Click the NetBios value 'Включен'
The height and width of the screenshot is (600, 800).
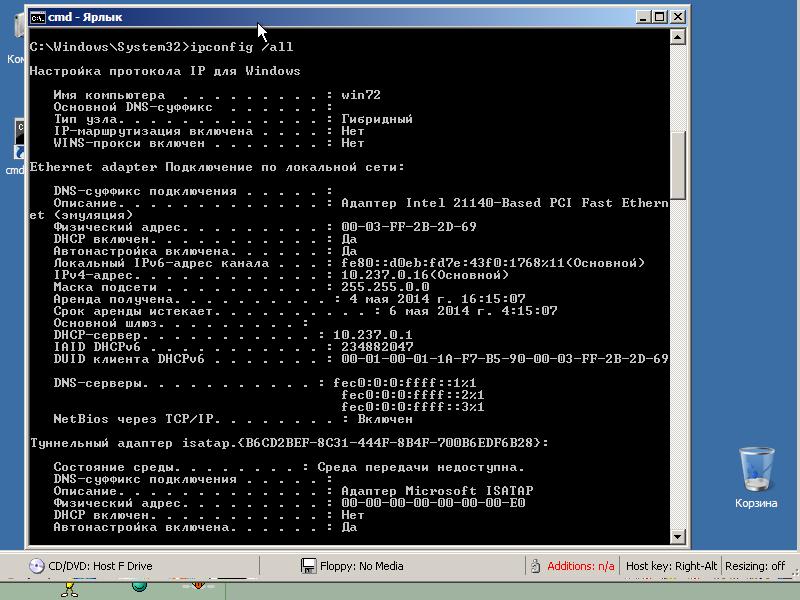[x=385, y=419]
